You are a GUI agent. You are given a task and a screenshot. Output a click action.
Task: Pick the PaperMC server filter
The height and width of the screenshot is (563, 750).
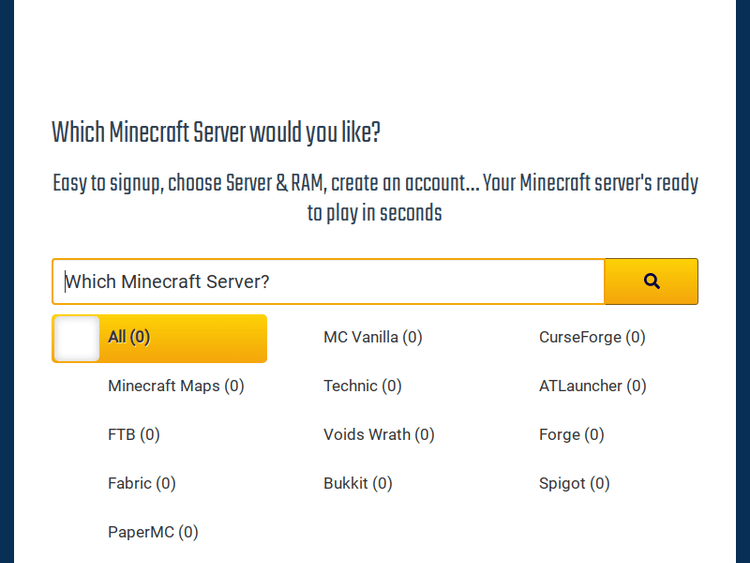pyautogui.click(x=153, y=533)
